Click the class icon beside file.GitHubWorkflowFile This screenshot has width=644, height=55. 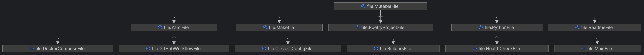click(148, 48)
